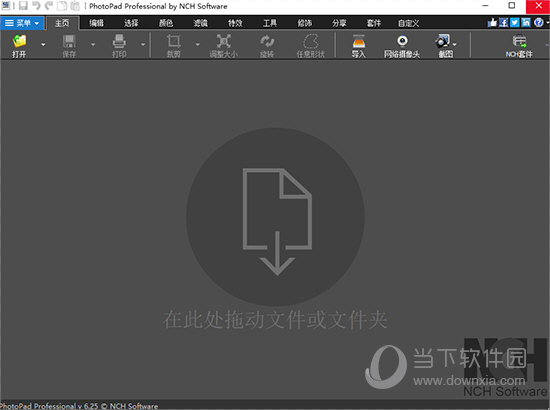Screen dimensions: 550x410
Task: Switch to the 特效 (Effects) tab
Action: pyautogui.click(x=235, y=23)
